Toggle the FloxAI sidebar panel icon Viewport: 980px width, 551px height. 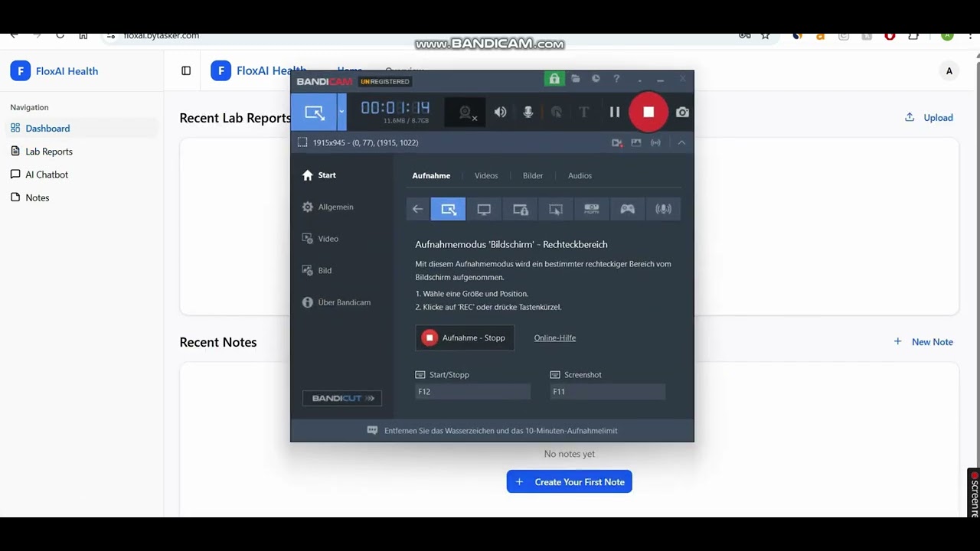[186, 71]
